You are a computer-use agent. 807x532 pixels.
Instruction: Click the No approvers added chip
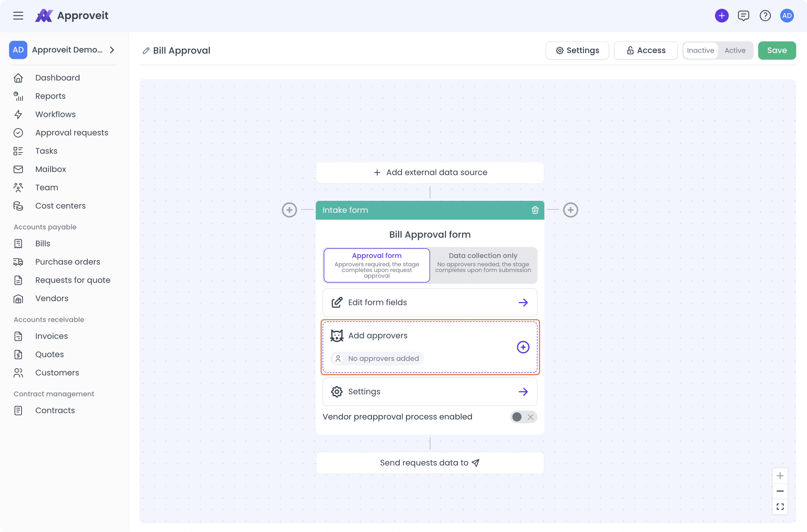click(x=377, y=359)
